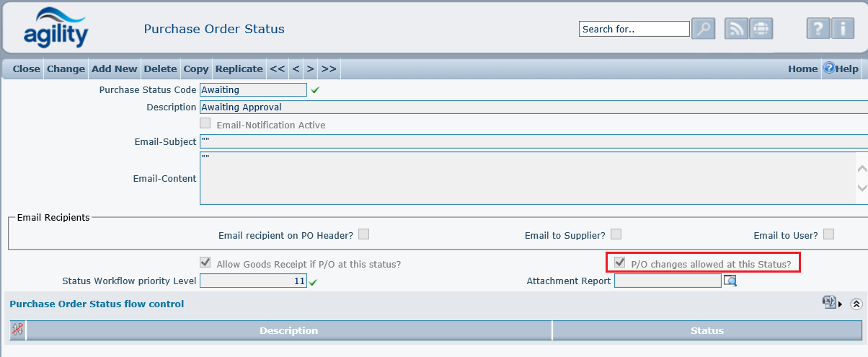
Task: Click the Search for.. input field
Action: coord(634,29)
